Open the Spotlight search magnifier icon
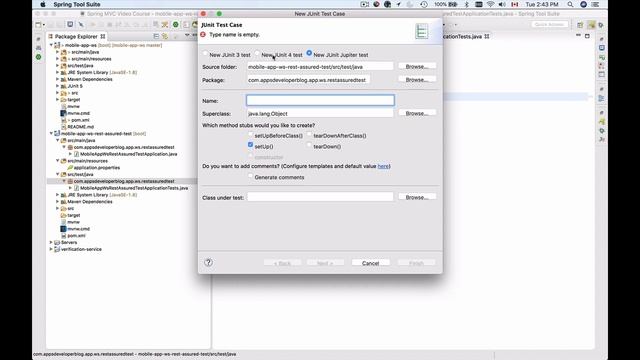The height and width of the screenshot is (360, 640). tap(570, 4)
